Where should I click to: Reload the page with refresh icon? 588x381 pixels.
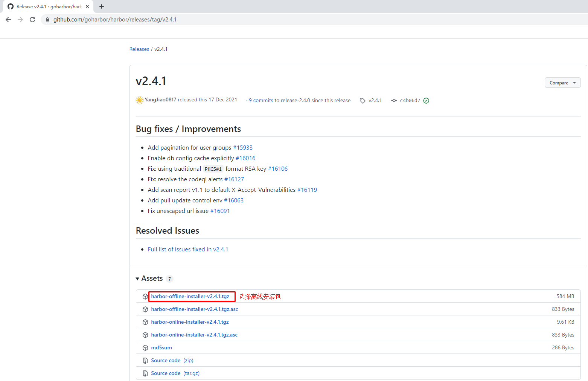coord(32,20)
